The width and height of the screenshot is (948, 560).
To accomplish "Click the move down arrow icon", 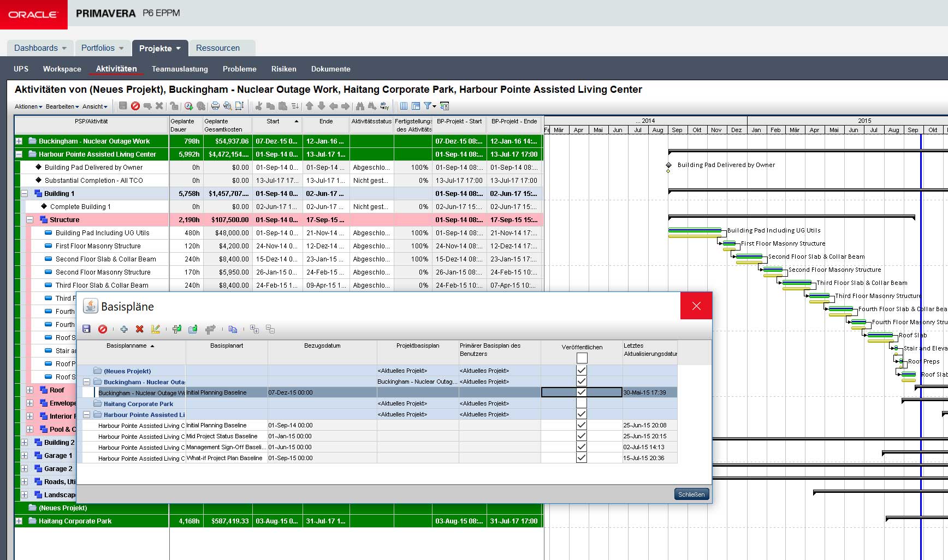I will [322, 106].
